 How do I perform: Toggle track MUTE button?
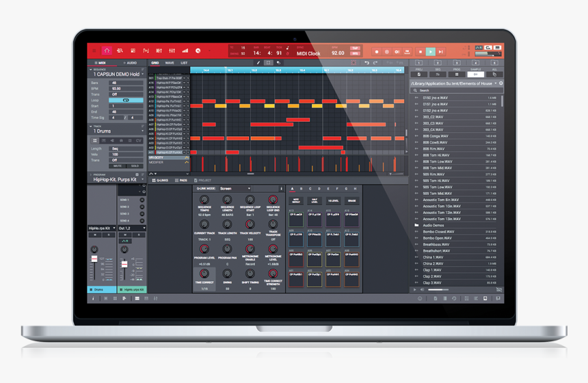(118, 166)
